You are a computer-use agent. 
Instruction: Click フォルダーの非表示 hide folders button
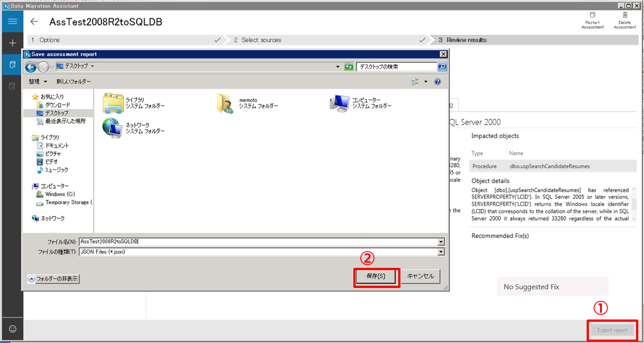coord(53,279)
